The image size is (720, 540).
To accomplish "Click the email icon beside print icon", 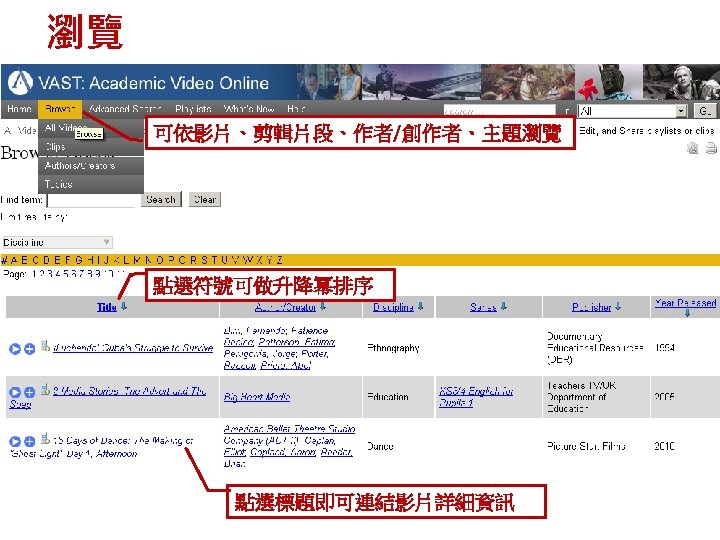I will (x=692, y=148).
